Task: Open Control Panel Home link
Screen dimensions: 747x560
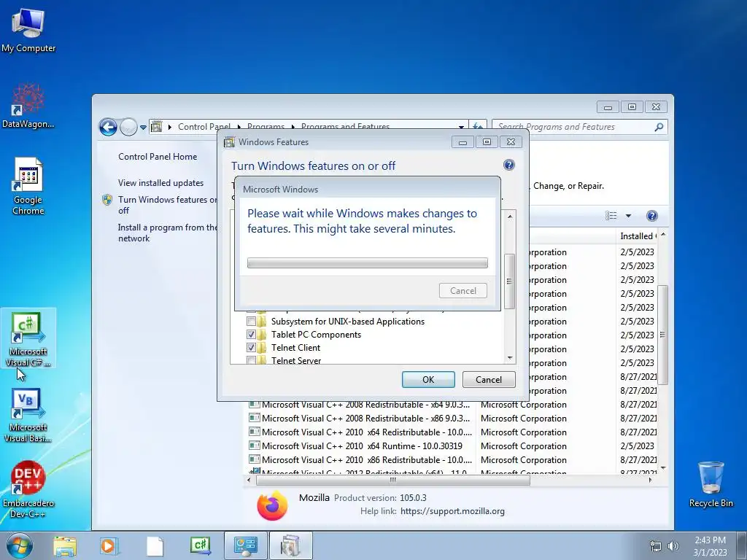Action: (158, 156)
